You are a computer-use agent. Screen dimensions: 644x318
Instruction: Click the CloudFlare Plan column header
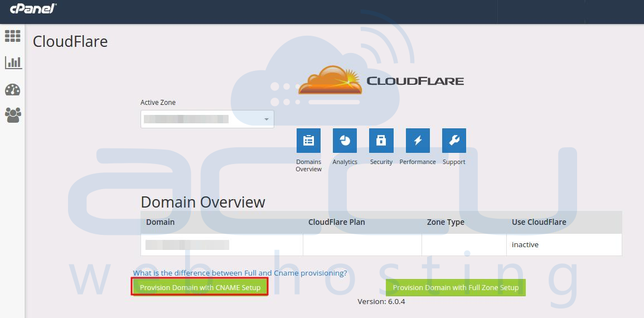336,222
